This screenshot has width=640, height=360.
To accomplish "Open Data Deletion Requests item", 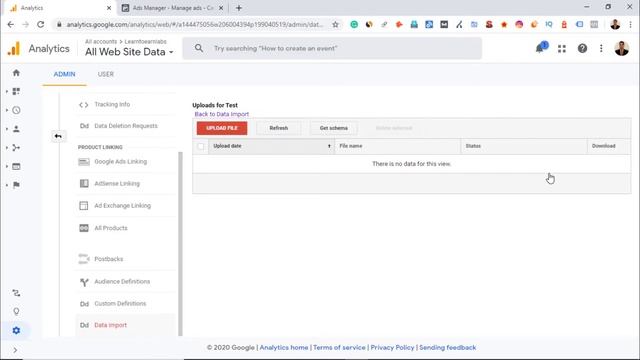I will (126, 126).
